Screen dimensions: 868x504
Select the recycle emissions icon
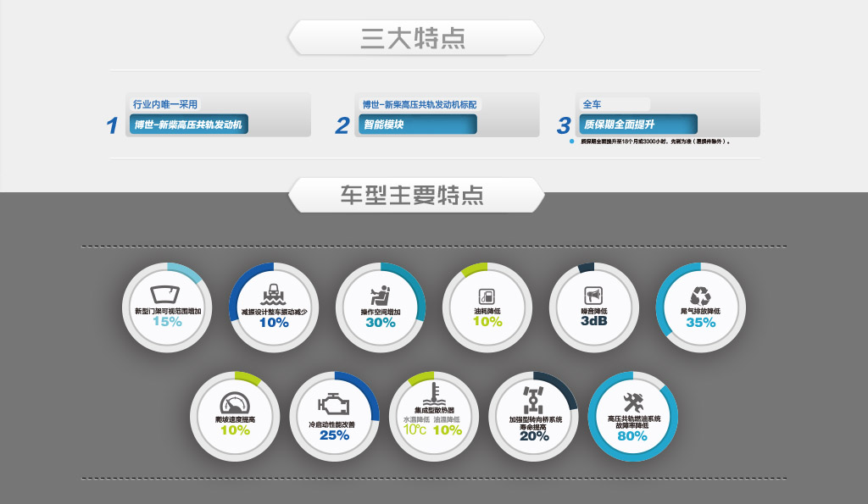point(700,296)
